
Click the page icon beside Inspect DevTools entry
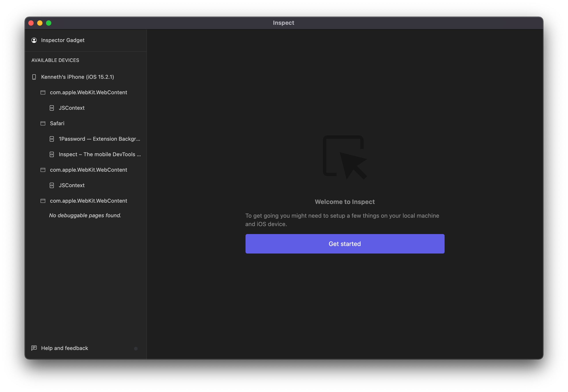click(52, 154)
